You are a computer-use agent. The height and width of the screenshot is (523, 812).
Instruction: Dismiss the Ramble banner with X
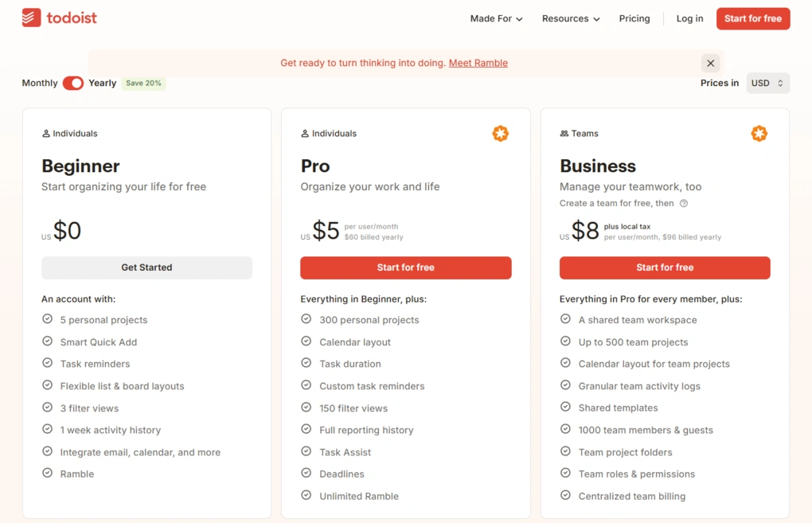click(x=710, y=63)
